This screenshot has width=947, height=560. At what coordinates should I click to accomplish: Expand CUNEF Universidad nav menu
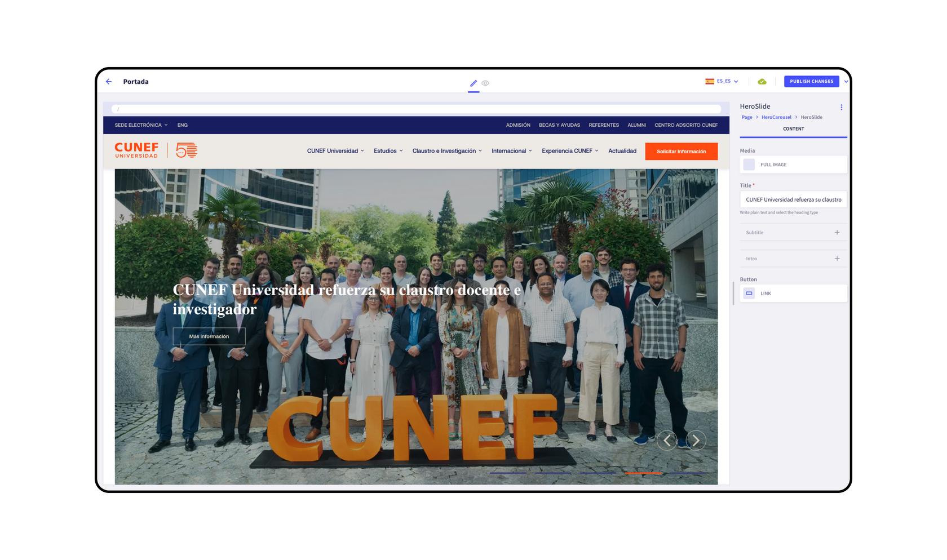tap(335, 151)
